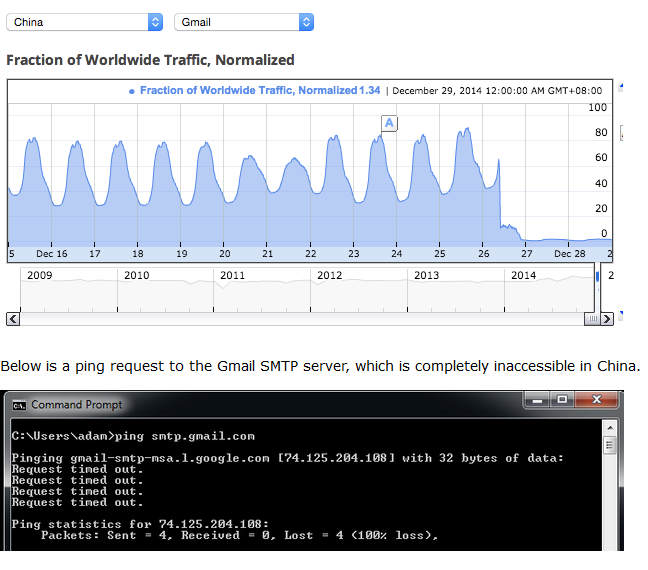This screenshot has width=648, height=570.
Task: Click the Command Prompt scroll up arrow
Action: [x=610, y=428]
